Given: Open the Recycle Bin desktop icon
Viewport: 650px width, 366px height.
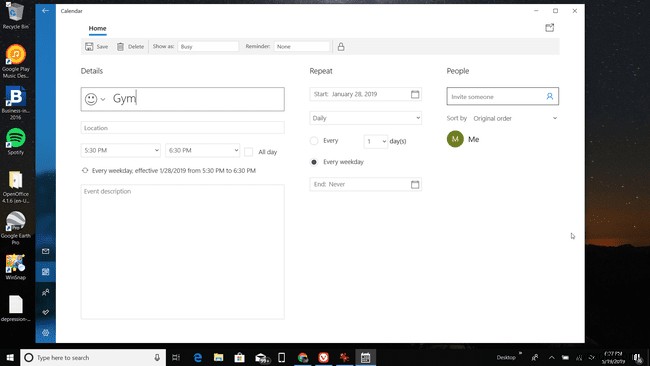Looking at the screenshot, I should (16, 16).
